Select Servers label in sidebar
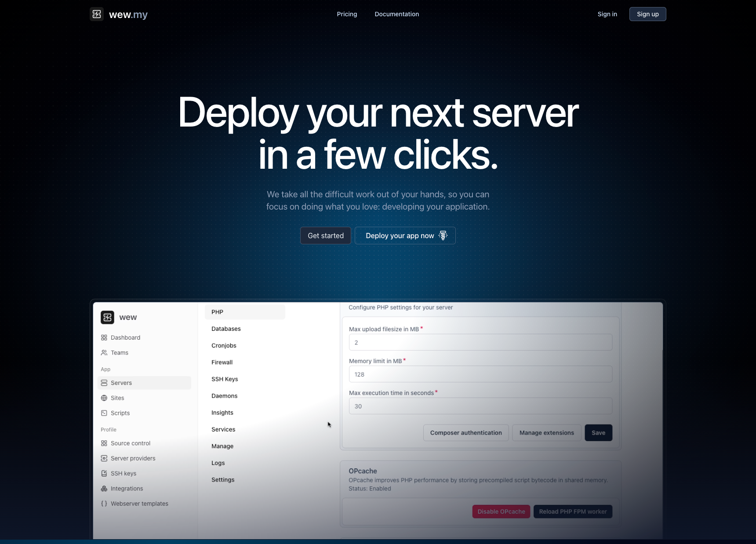Image resolution: width=756 pixels, height=544 pixels. click(121, 383)
